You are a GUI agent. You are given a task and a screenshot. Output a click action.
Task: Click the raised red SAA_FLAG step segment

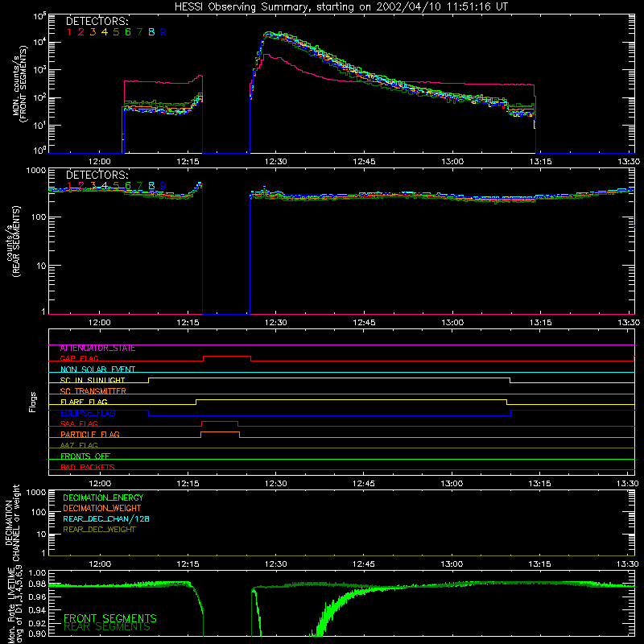[x=220, y=422]
